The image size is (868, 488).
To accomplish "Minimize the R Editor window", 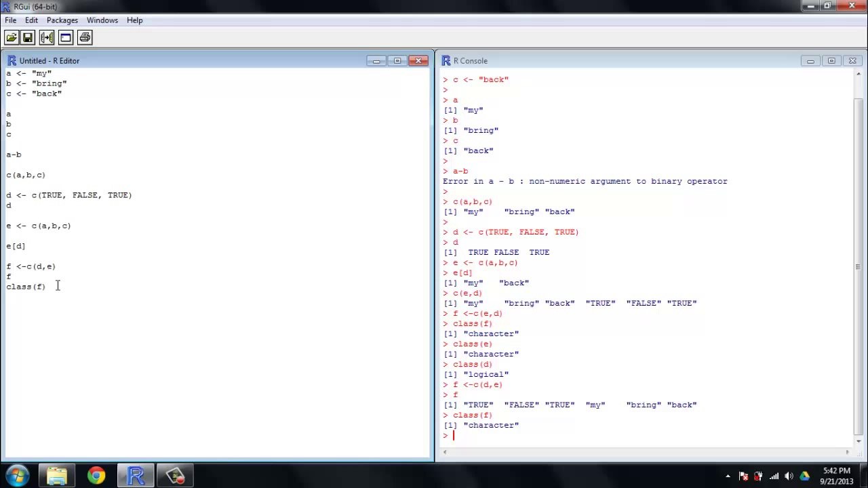I will (376, 61).
